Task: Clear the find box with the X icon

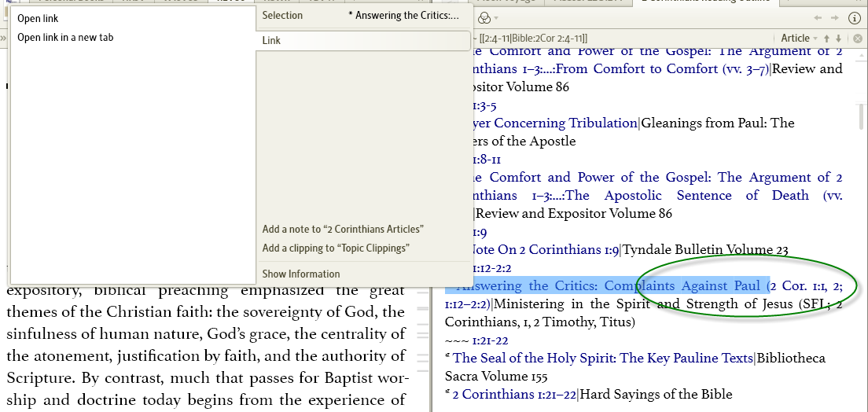Action: [858, 39]
